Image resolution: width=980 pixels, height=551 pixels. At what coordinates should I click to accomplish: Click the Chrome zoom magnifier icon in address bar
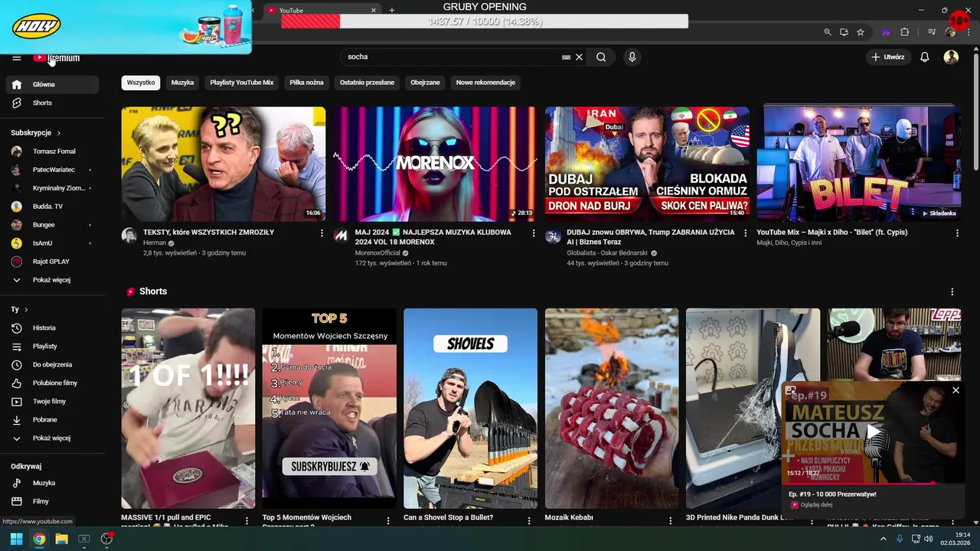pyautogui.click(x=827, y=32)
